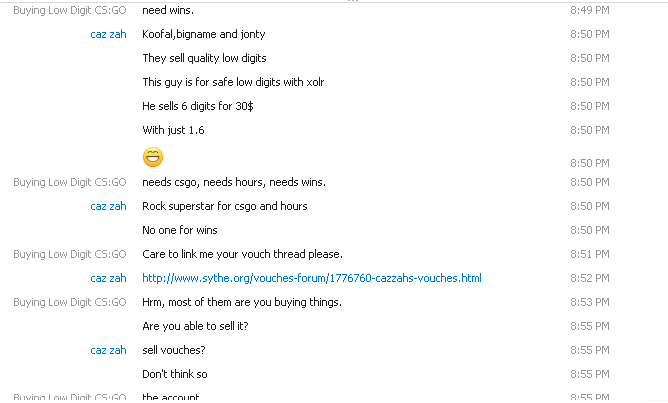
Task: Select the 'With just 1.6' message
Action: (173, 130)
